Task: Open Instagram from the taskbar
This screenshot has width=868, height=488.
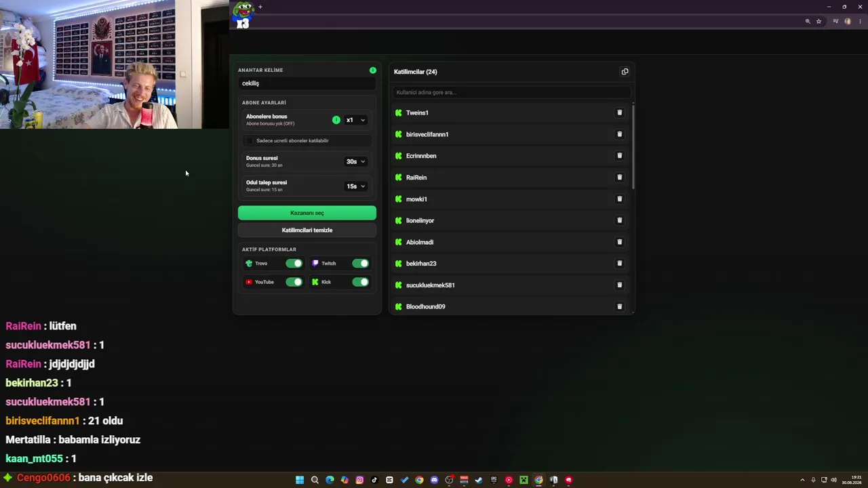Action: (359, 480)
